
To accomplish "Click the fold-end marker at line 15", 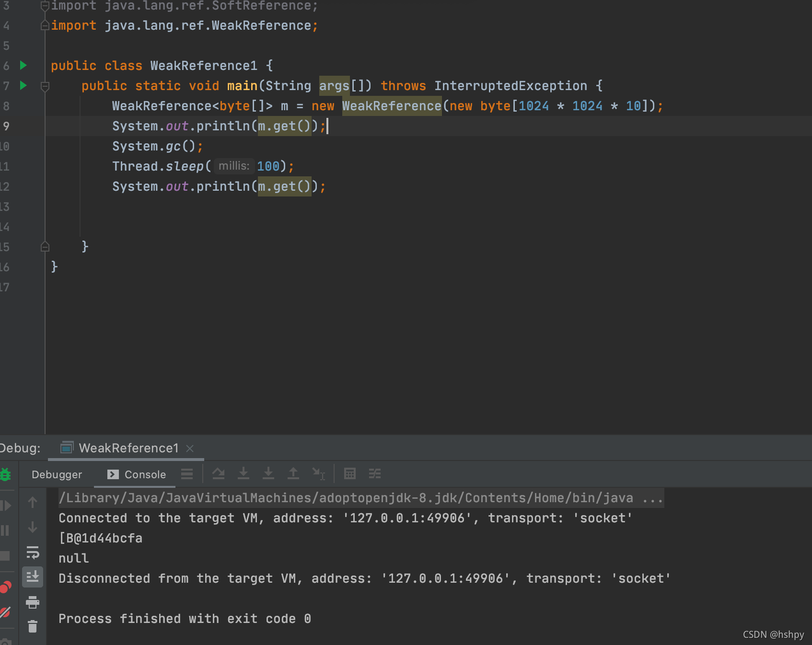I will pyautogui.click(x=45, y=247).
